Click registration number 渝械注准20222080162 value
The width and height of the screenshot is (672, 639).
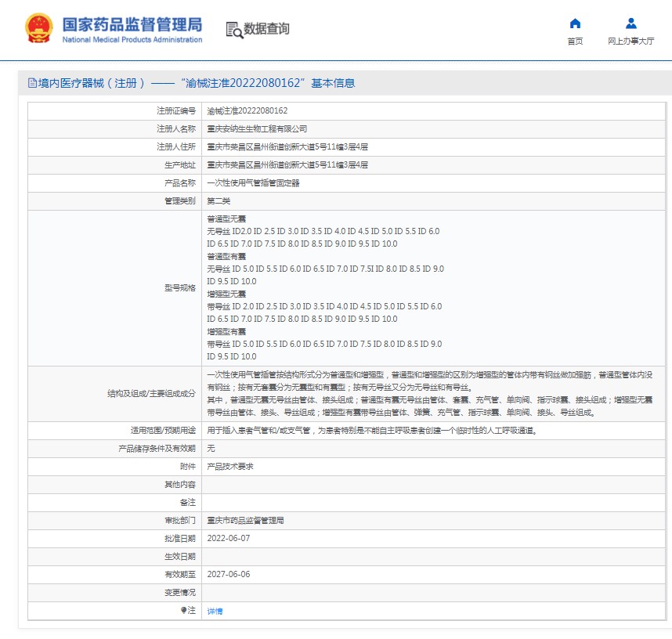[247, 111]
